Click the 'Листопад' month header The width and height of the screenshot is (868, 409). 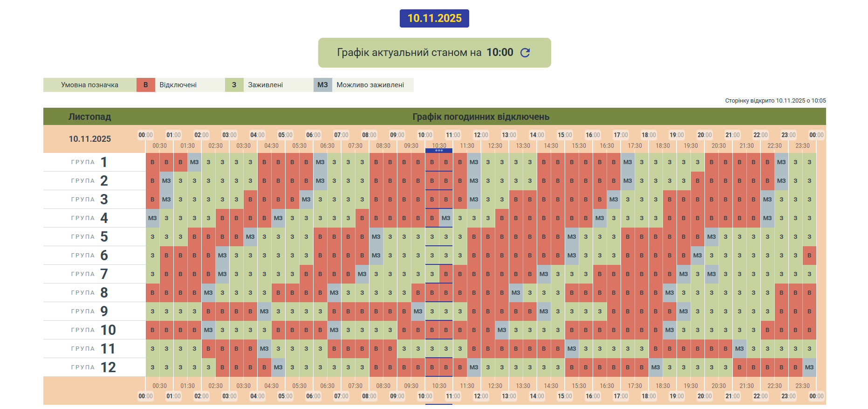pyautogui.click(x=89, y=117)
